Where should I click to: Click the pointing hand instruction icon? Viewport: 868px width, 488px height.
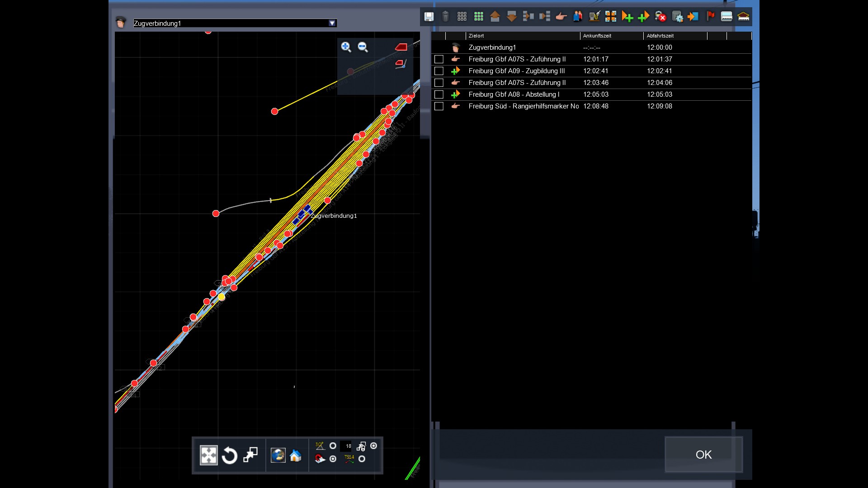(x=561, y=17)
